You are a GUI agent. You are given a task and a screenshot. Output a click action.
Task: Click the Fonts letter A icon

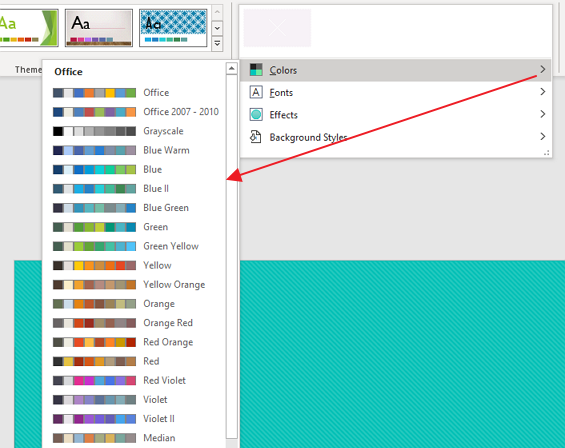click(256, 92)
